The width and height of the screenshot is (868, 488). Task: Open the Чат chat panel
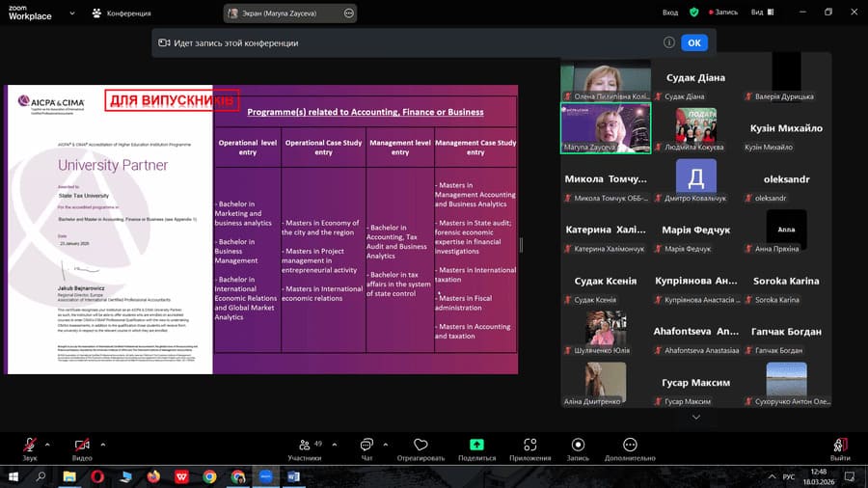[366, 446]
